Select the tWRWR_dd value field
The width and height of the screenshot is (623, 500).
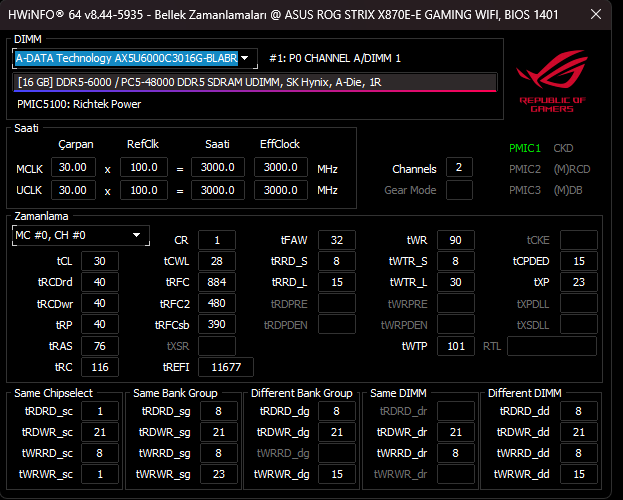pos(579,474)
